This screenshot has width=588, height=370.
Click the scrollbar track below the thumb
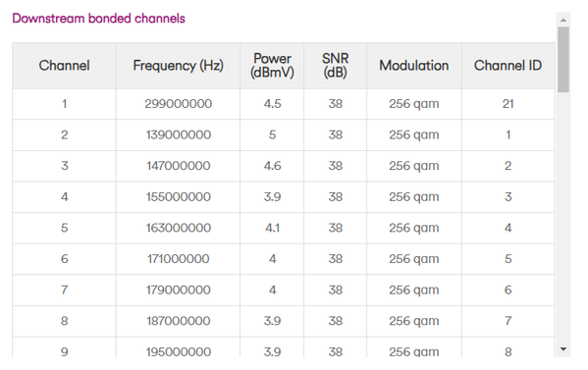click(563, 217)
